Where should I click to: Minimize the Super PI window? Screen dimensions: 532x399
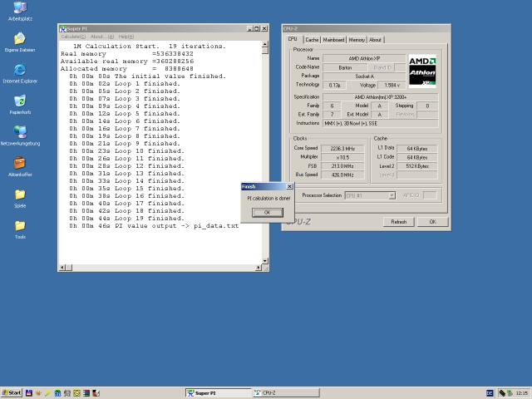249,29
